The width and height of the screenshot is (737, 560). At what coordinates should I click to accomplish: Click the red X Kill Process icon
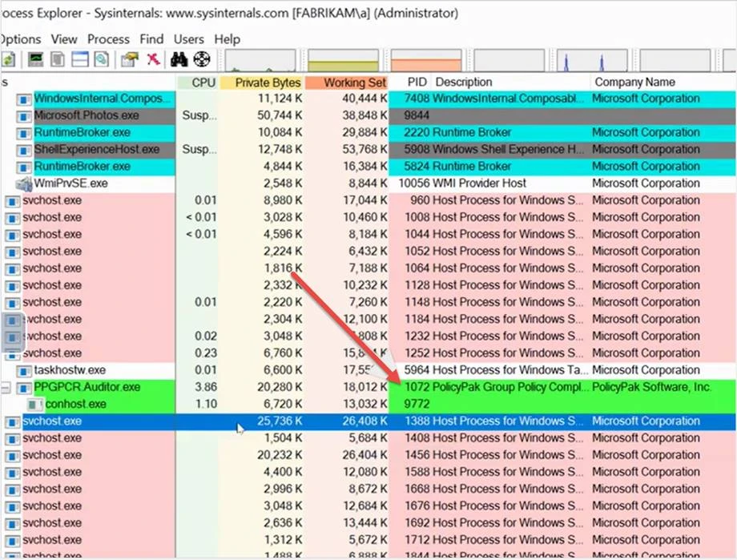click(x=153, y=60)
